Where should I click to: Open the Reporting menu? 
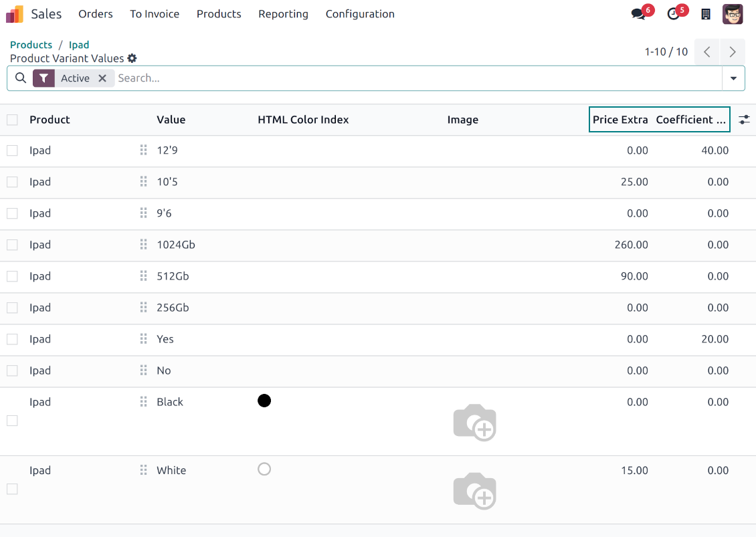[x=283, y=14]
